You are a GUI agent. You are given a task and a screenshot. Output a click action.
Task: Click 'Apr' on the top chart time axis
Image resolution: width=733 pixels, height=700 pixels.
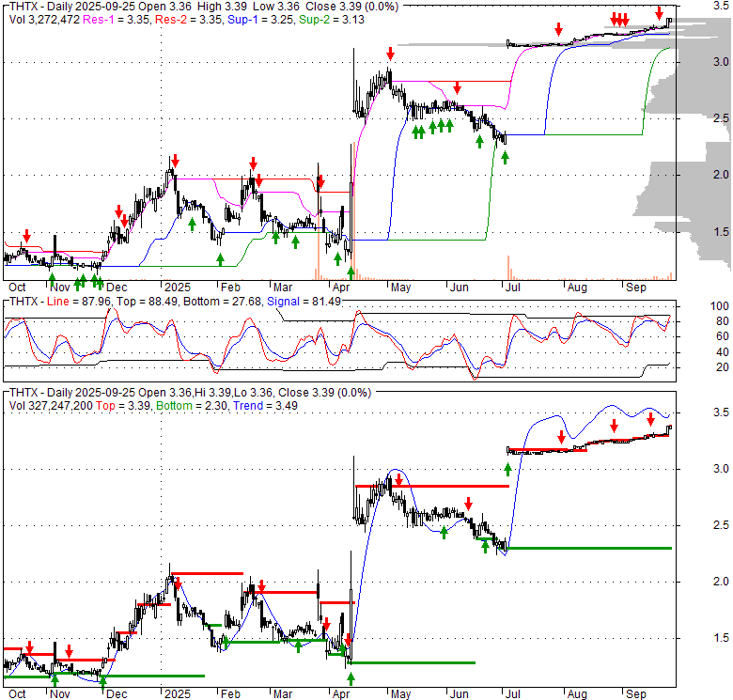click(x=341, y=288)
